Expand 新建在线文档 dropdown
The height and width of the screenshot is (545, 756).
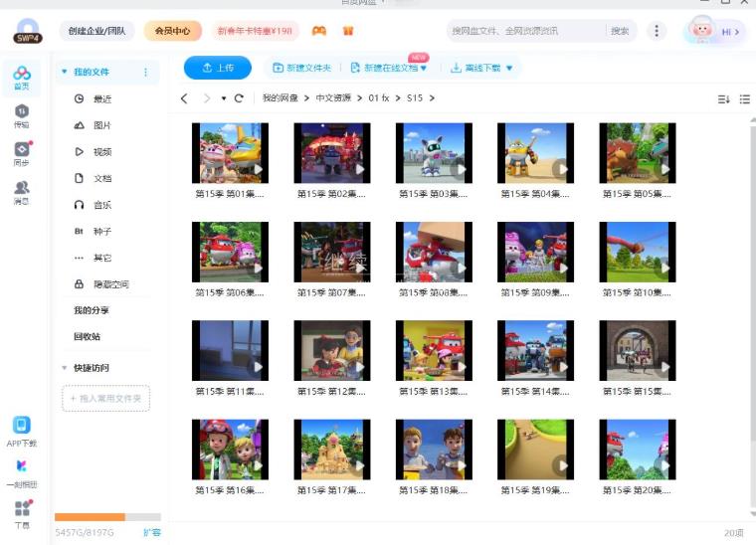pos(424,68)
